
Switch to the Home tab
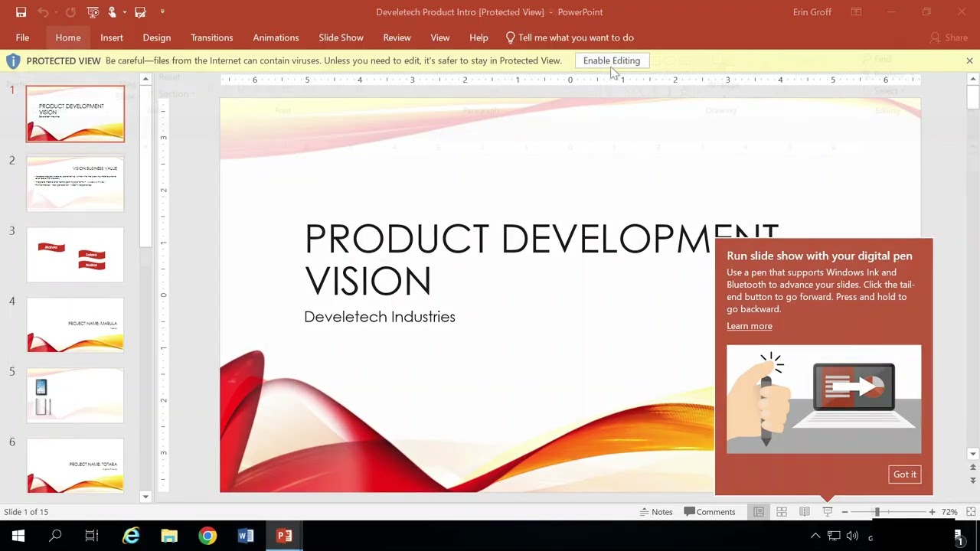pos(67,37)
